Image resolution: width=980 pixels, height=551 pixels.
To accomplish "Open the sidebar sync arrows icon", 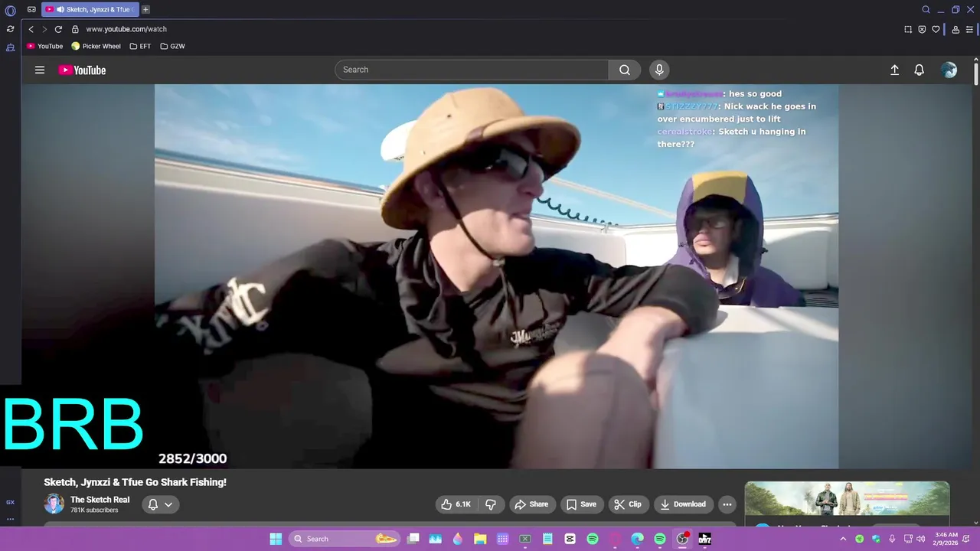I will click(x=10, y=29).
